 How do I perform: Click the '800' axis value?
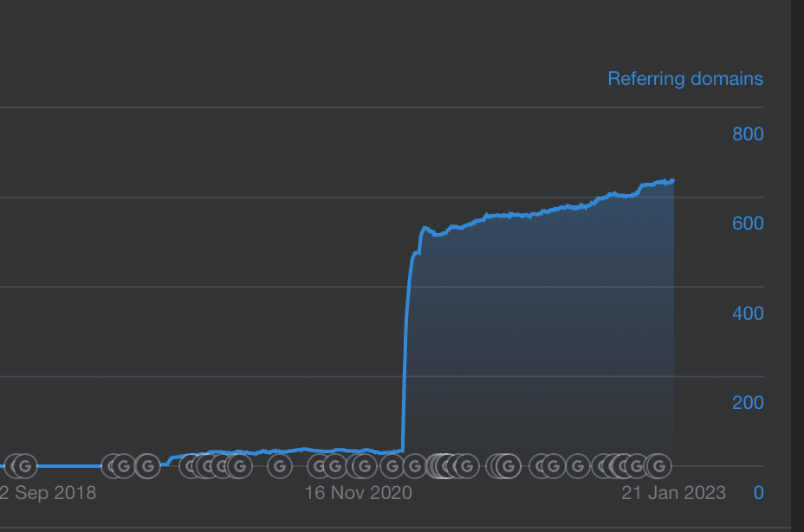click(x=748, y=134)
